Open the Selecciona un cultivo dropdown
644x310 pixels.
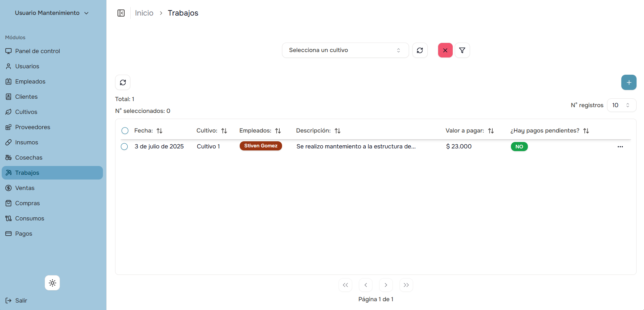pyautogui.click(x=345, y=50)
